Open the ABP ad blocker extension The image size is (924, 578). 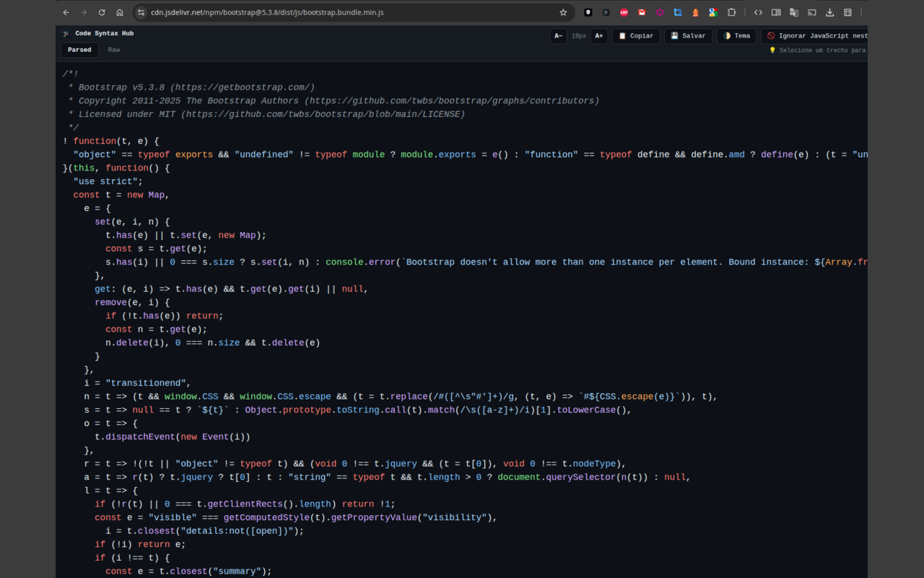(x=624, y=12)
